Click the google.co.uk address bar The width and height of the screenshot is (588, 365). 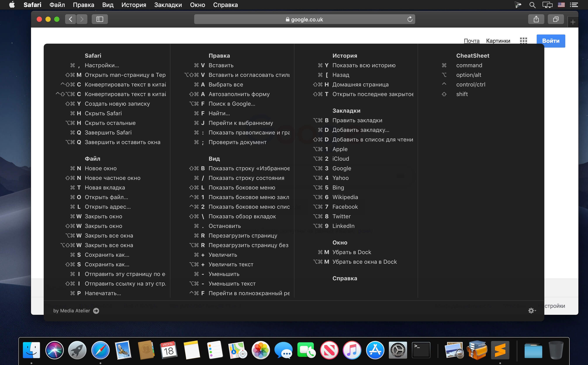(x=304, y=19)
